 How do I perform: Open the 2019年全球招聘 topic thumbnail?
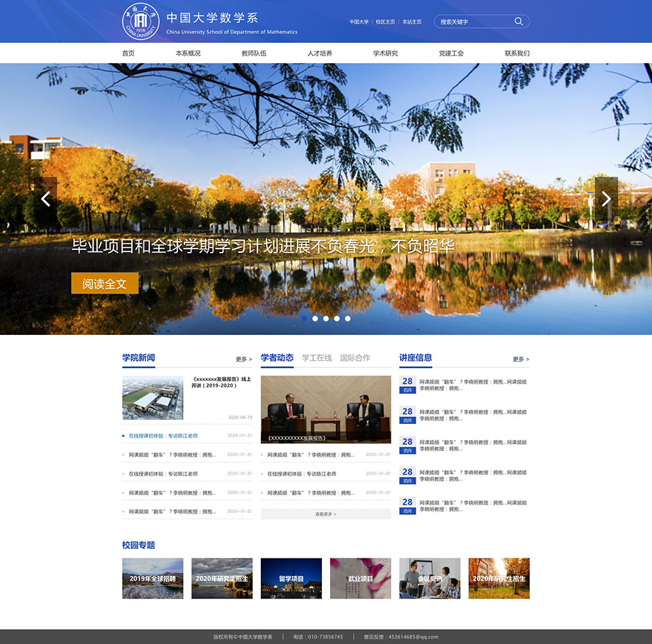(153, 578)
